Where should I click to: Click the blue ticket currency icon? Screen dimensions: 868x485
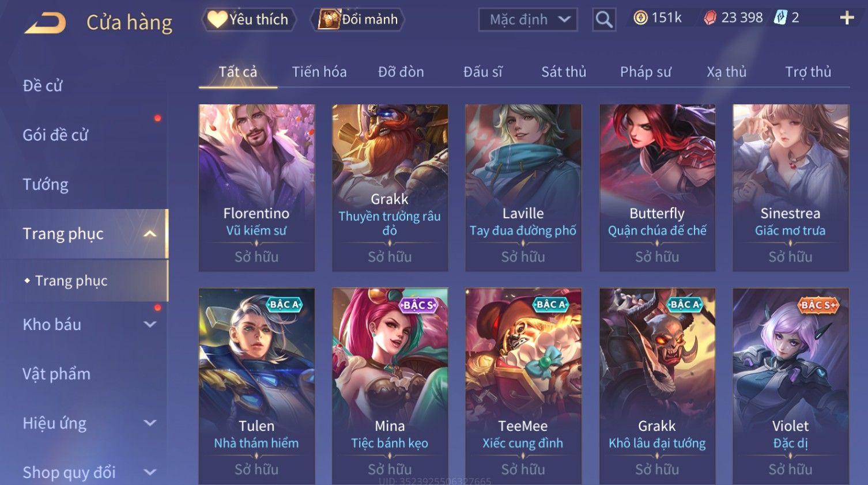pyautogui.click(x=780, y=18)
